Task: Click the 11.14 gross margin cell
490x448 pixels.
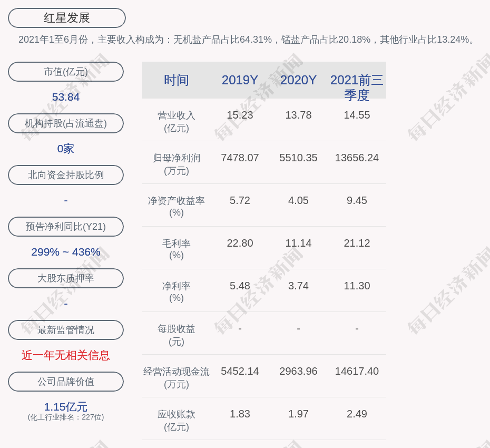Action: click(298, 243)
